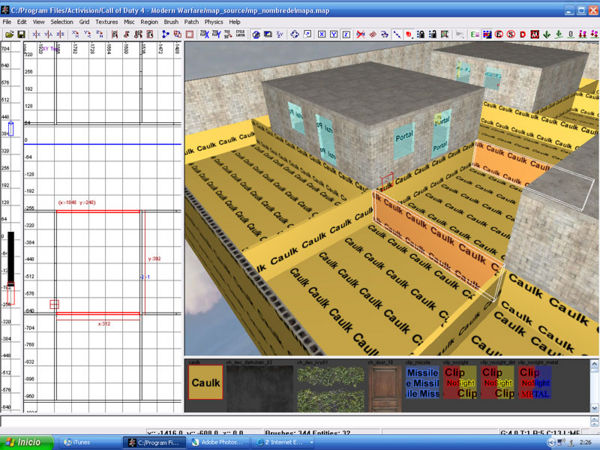The width and height of the screenshot is (600, 450).
Task: Click the console input field
Action: [295, 422]
